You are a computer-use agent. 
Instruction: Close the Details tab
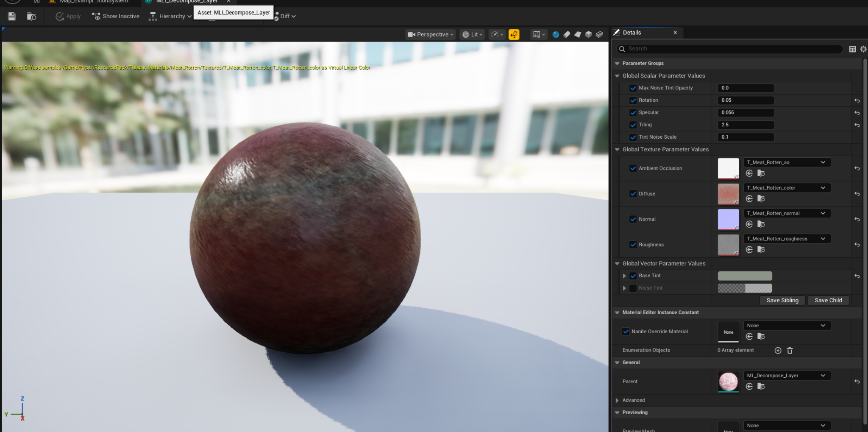[x=675, y=33]
